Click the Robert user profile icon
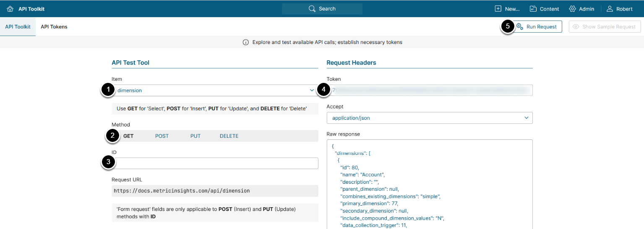644x229 pixels. 610,9
